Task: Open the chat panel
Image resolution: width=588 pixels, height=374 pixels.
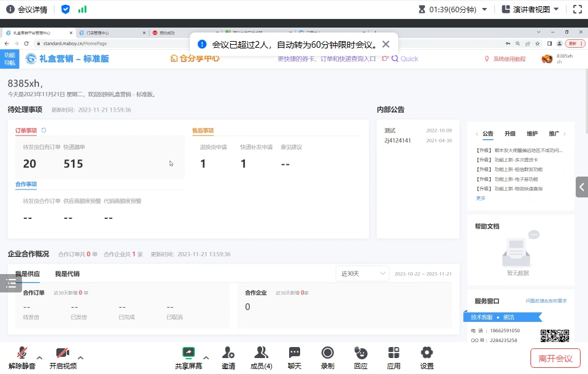Action: 295,353
